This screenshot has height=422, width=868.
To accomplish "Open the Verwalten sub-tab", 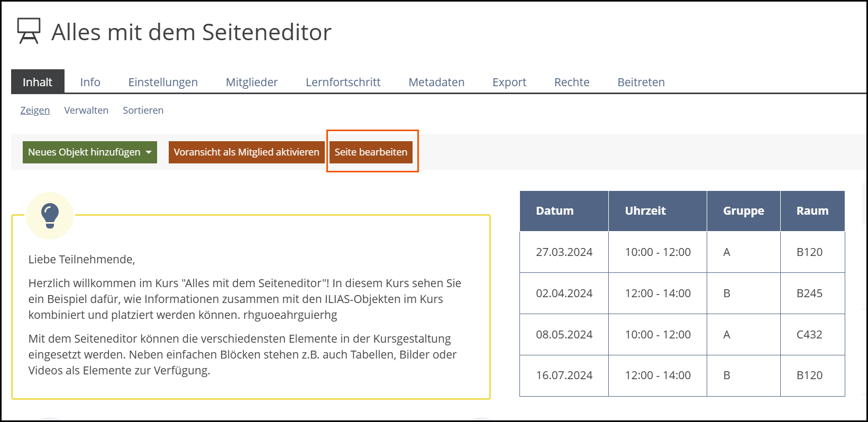I will 86,111.
